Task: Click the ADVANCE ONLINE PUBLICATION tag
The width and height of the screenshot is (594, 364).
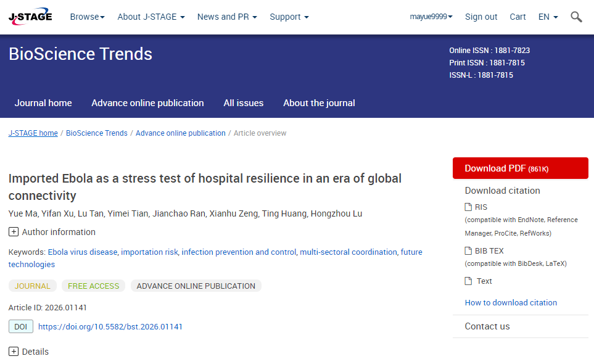Action: coord(196,286)
